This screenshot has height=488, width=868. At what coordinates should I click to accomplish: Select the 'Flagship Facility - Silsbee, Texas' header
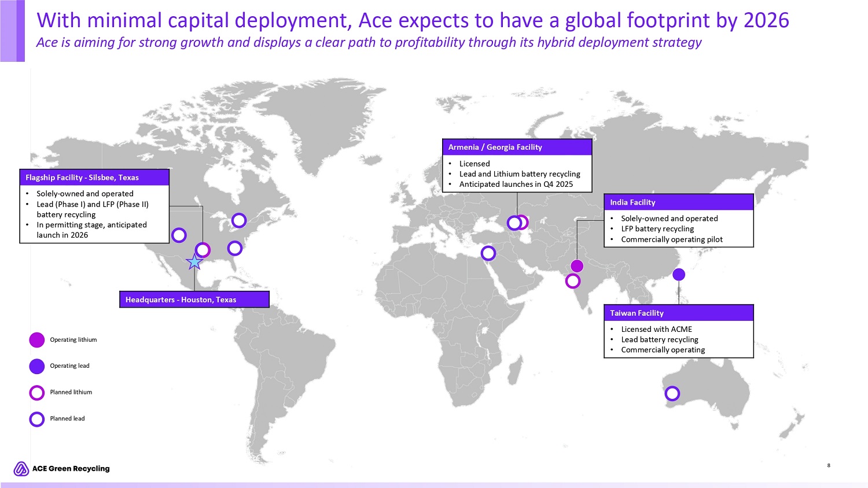point(94,178)
